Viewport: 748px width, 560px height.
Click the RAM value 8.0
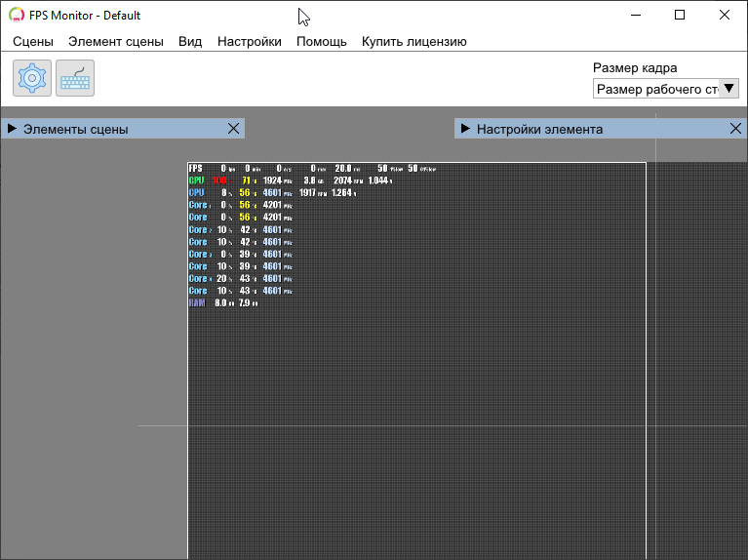[x=220, y=303]
